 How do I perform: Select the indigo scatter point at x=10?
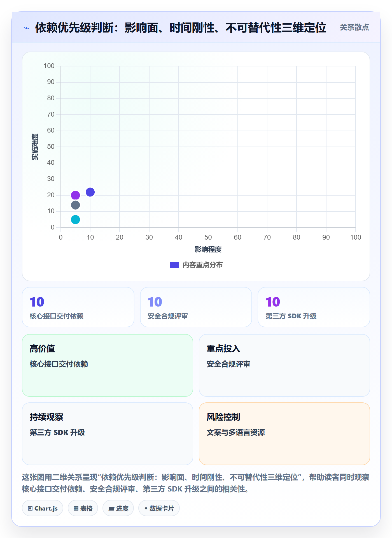click(90, 192)
